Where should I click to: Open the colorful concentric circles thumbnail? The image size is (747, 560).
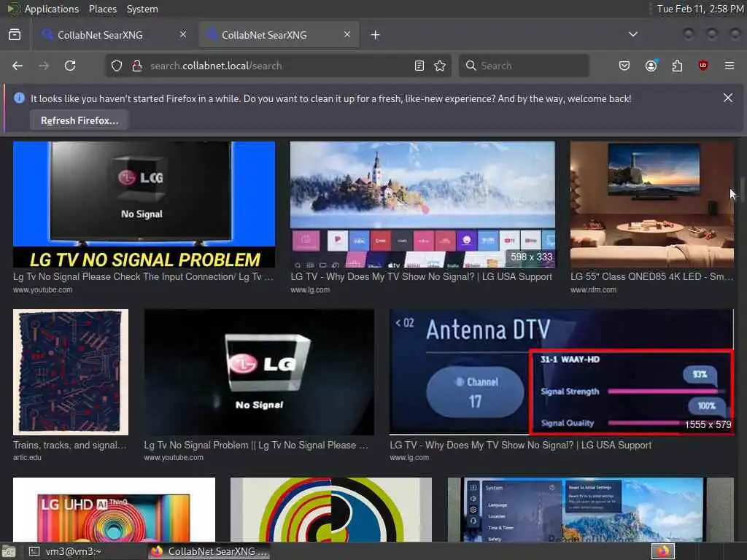pos(331,510)
